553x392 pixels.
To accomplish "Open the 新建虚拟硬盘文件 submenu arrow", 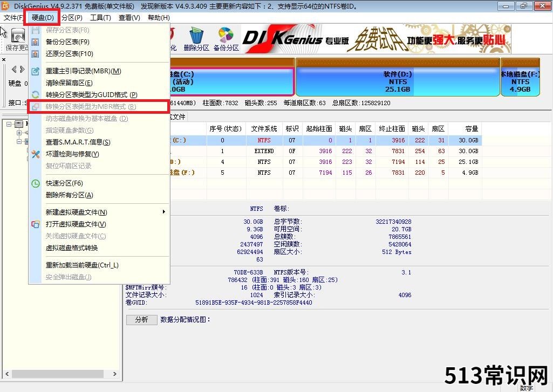I will 163,212.
